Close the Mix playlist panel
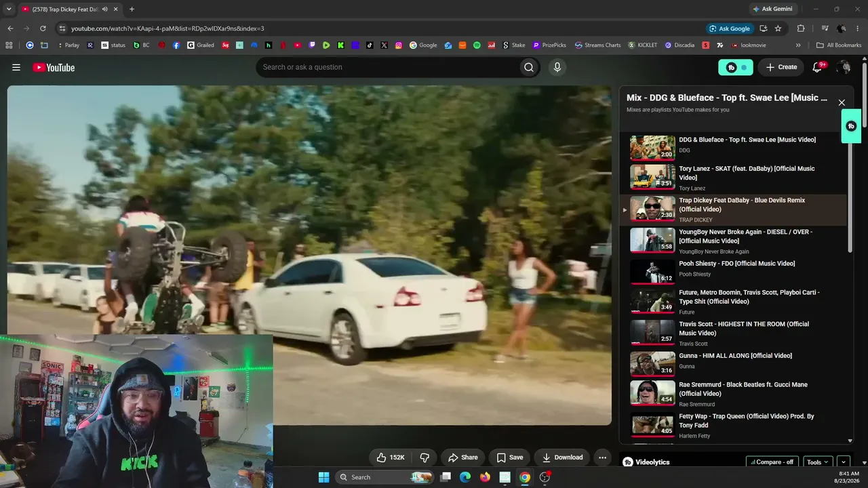Image resolution: width=868 pixels, height=488 pixels. click(x=842, y=102)
